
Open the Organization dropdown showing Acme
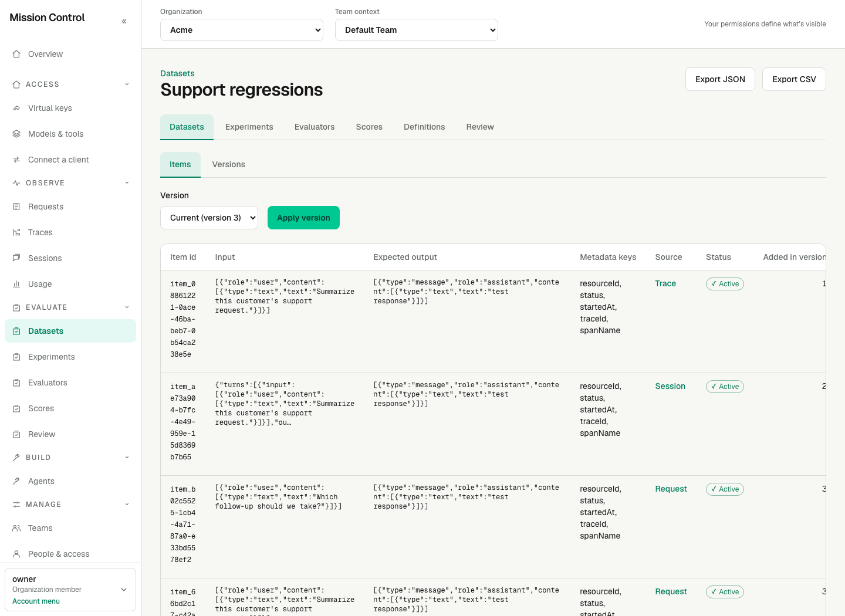242,30
